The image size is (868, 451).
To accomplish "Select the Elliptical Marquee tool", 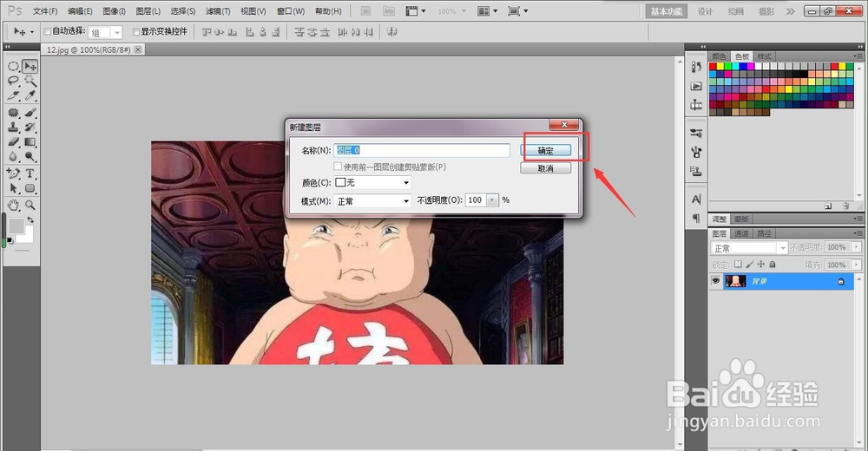I will pos(13,67).
